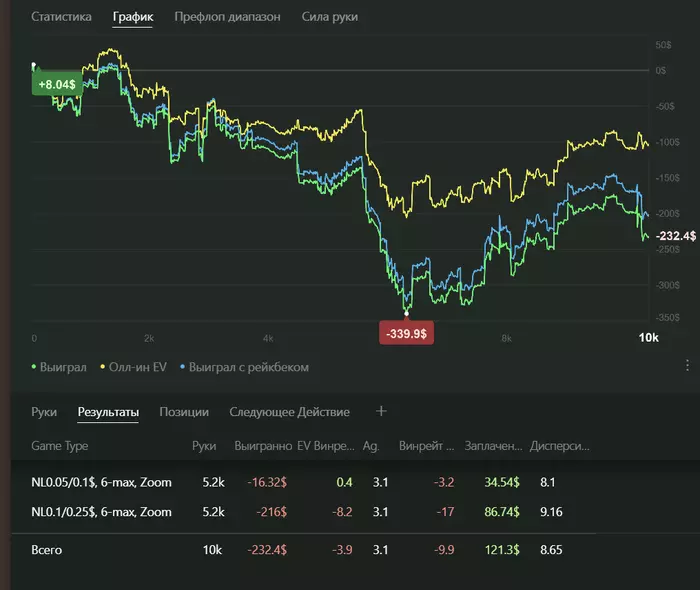Toggle the Олл-ин EV yellow series legend
Image resolution: width=700 pixels, height=590 pixels.
(133, 367)
